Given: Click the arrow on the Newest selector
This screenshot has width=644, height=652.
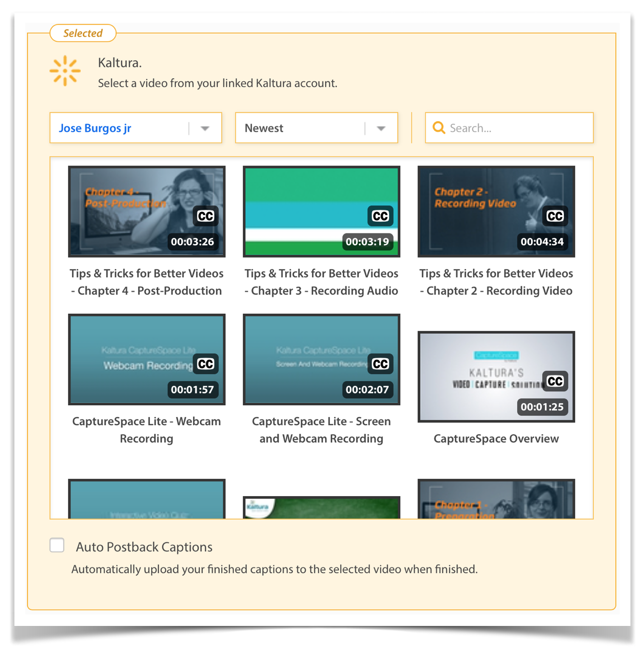Looking at the screenshot, I should coord(381,128).
